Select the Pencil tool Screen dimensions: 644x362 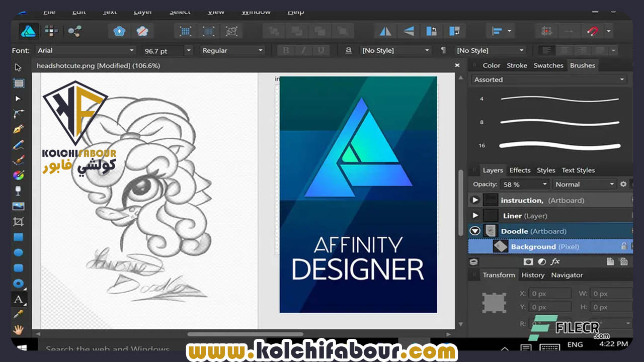pyautogui.click(x=19, y=145)
